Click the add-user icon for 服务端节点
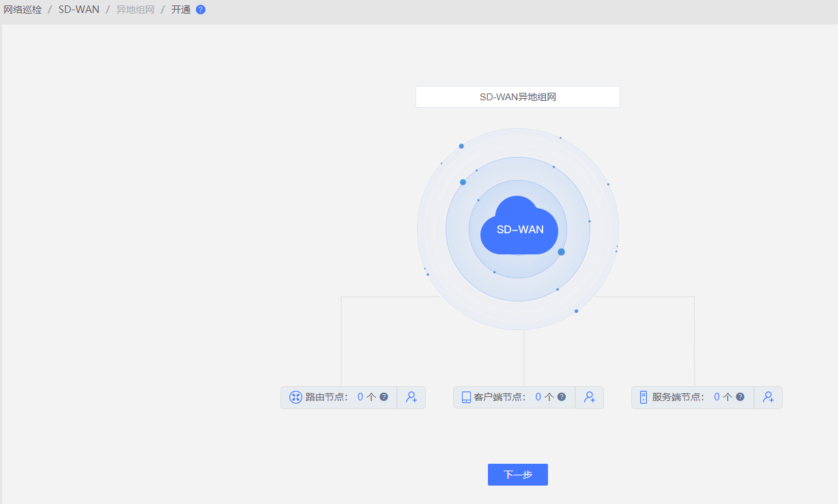 pos(768,397)
